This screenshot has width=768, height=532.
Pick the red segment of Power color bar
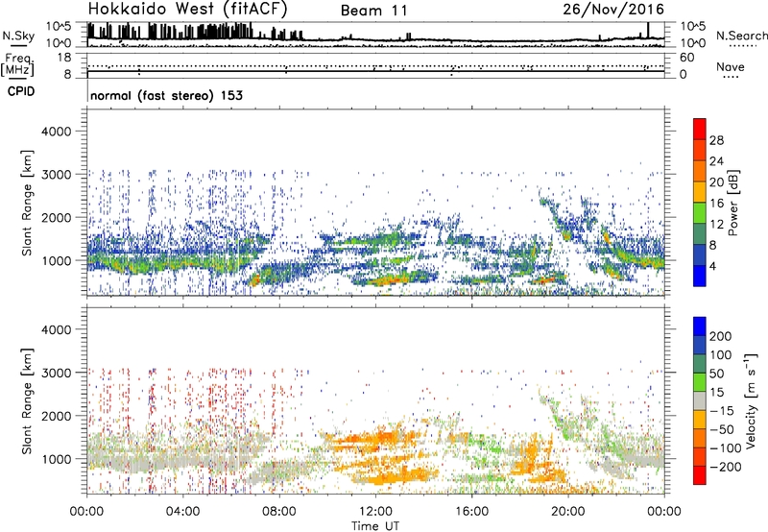tap(700, 129)
